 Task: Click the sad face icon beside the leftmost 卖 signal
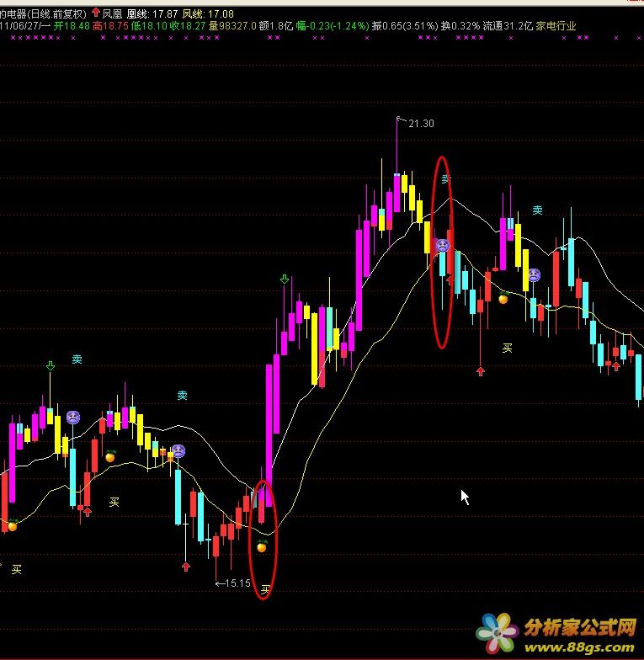coord(73,418)
